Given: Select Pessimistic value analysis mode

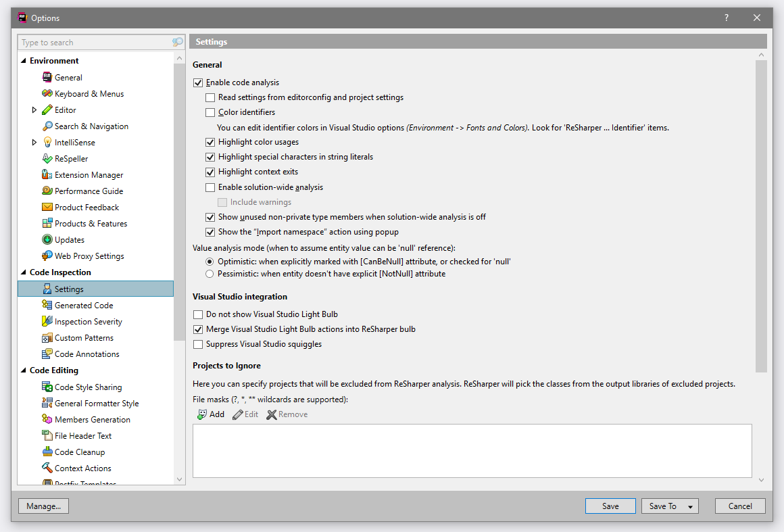Looking at the screenshot, I should 210,274.
